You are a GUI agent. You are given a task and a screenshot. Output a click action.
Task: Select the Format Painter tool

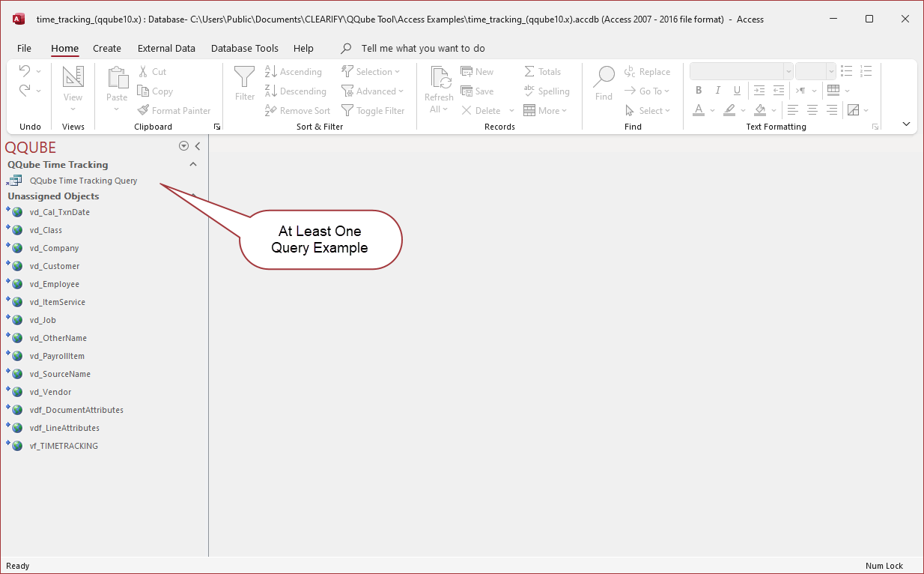[174, 111]
